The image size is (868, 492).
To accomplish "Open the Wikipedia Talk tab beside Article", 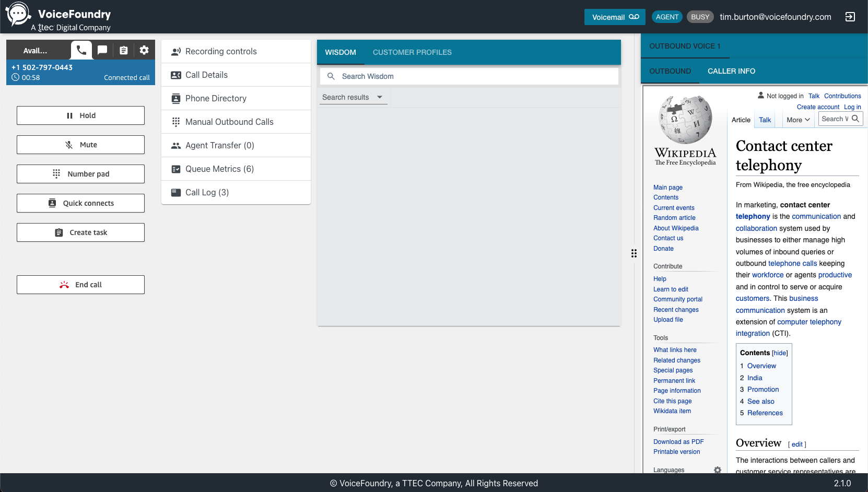I will [765, 120].
